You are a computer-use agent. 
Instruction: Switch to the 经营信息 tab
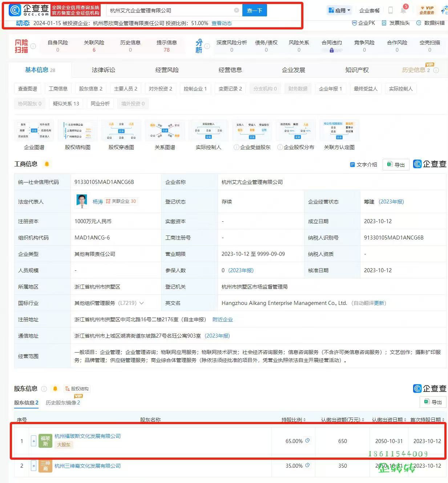(230, 70)
